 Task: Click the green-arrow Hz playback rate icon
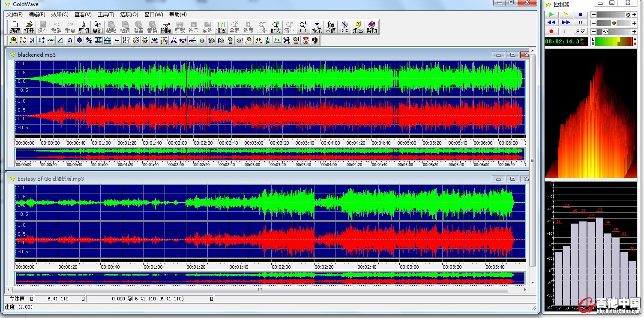click(x=268, y=40)
